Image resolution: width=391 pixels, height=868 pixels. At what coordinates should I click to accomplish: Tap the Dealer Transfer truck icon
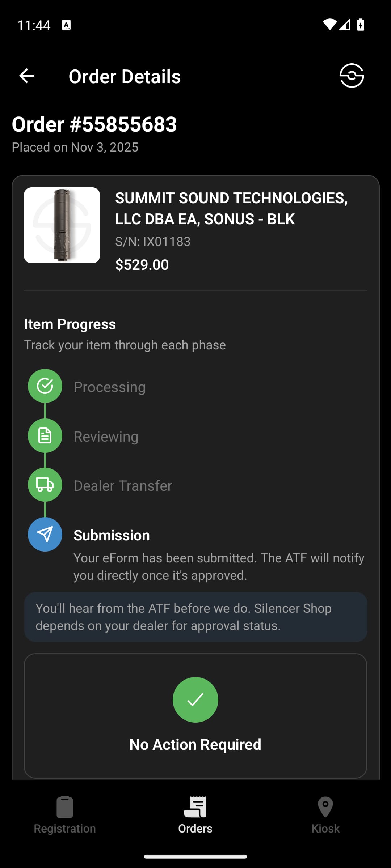(45, 485)
